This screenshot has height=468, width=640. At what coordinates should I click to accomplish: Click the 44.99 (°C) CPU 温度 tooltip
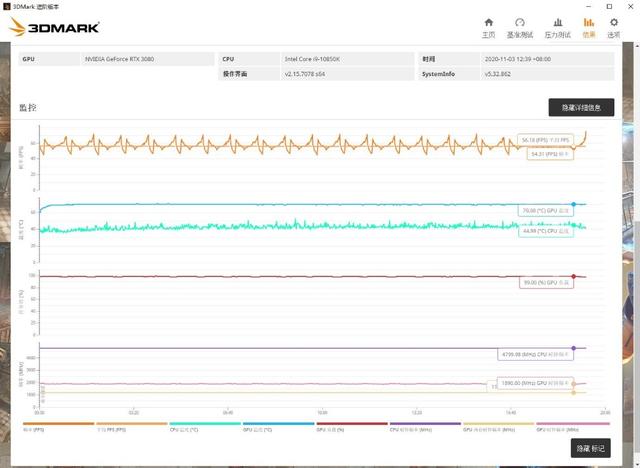pos(546,231)
